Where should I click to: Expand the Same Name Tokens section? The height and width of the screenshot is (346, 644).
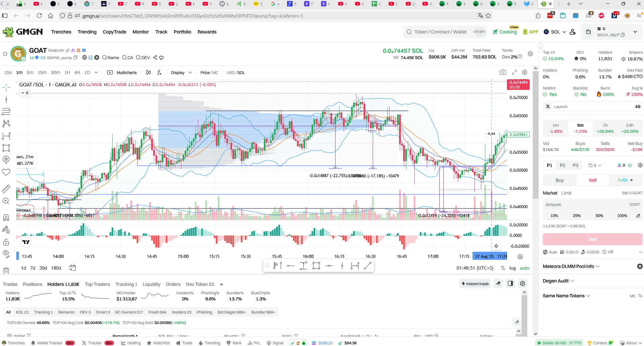tap(567, 296)
